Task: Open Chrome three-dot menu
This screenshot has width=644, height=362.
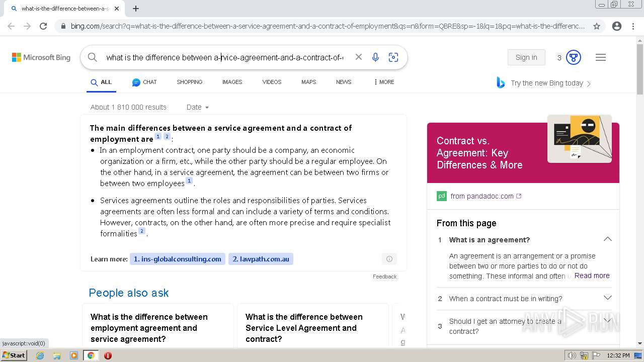Action: (633, 26)
